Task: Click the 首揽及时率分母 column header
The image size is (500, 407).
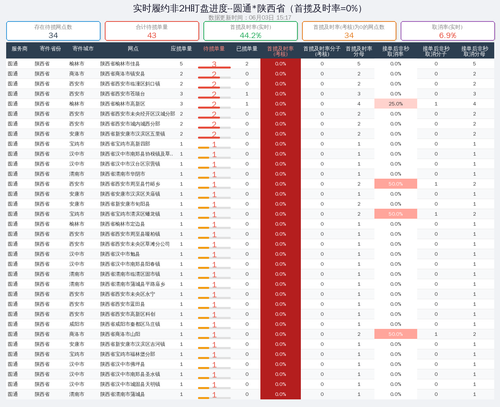Action: pyautogui.click(x=359, y=51)
